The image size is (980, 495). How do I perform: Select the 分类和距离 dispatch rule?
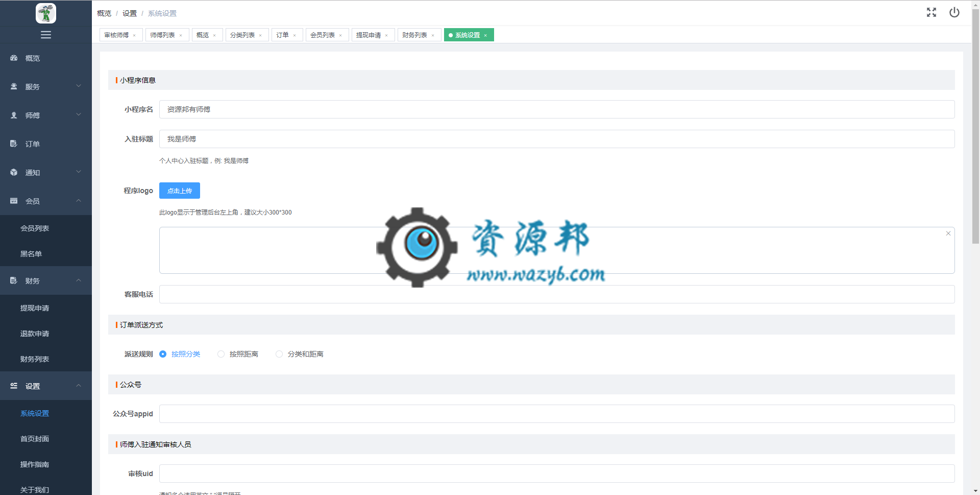pyautogui.click(x=300, y=354)
